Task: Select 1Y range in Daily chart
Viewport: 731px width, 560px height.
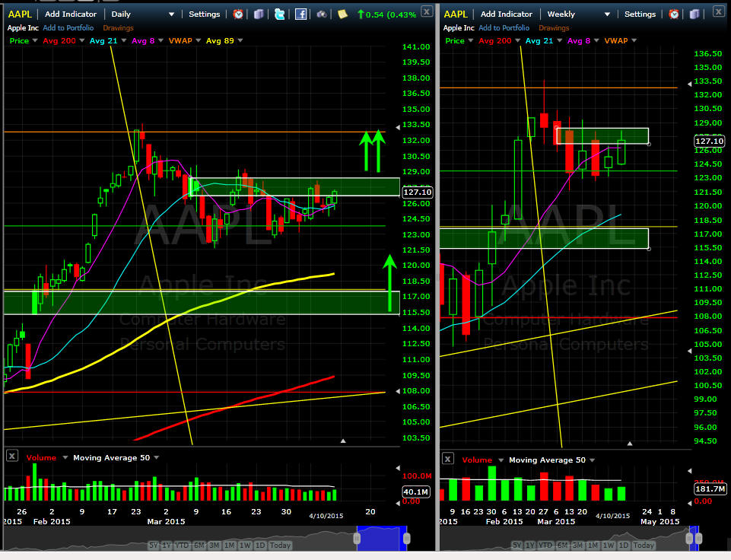Action: tap(167, 545)
